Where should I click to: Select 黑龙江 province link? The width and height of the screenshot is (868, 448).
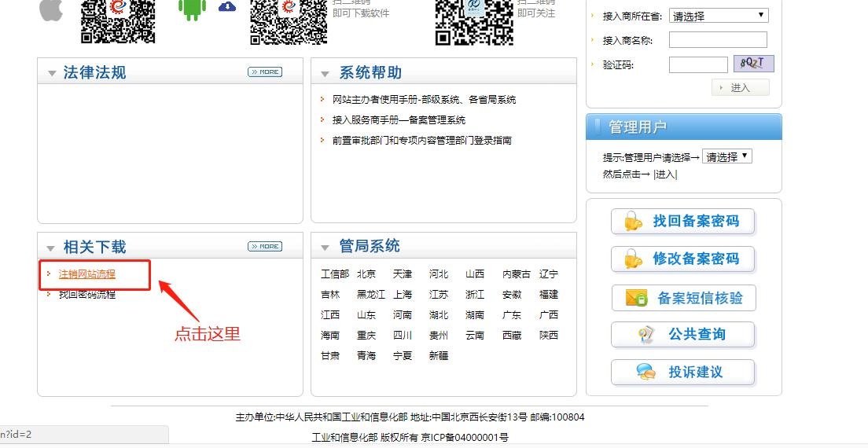(x=371, y=294)
